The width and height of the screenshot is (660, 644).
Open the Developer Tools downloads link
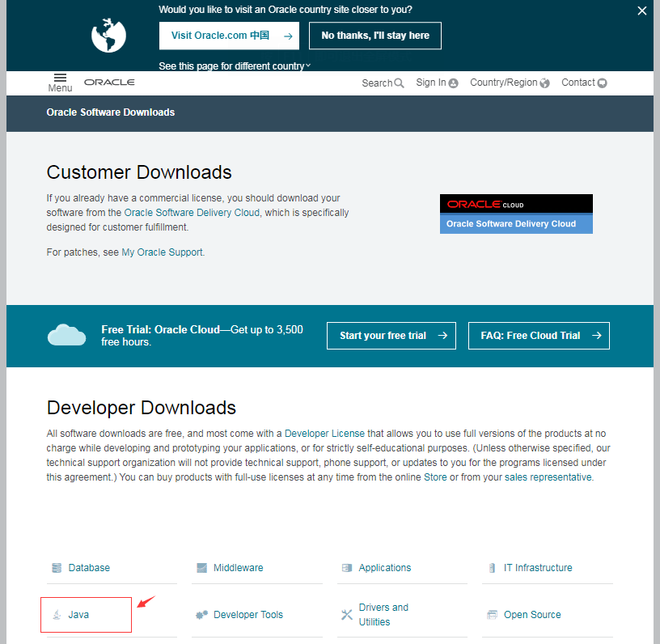tap(248, 615)
